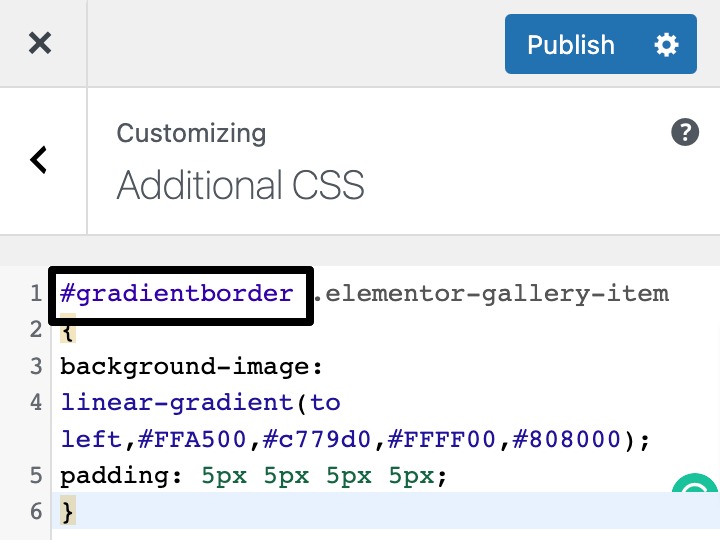Place cursor at closing brace on line 6

(68, 512)
